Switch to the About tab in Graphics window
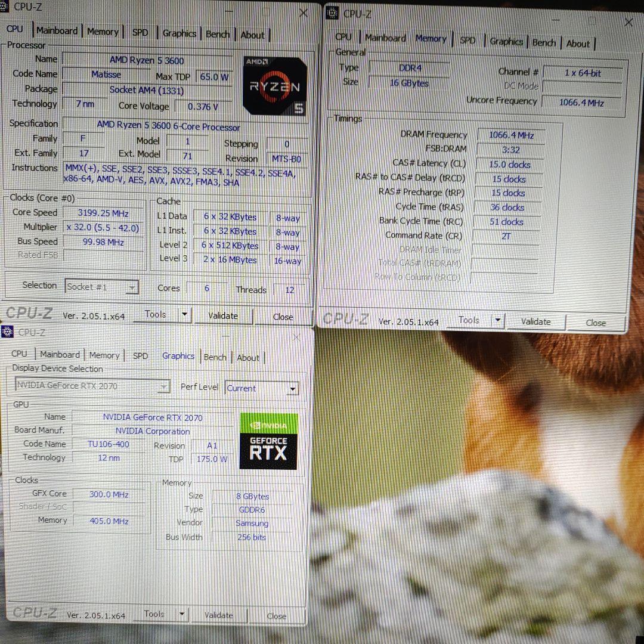644x644 pixels. click(248, 358)
